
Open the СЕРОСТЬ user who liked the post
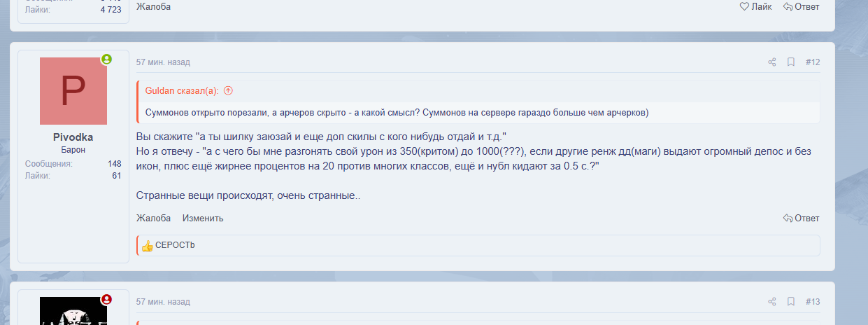coord(176,245)
